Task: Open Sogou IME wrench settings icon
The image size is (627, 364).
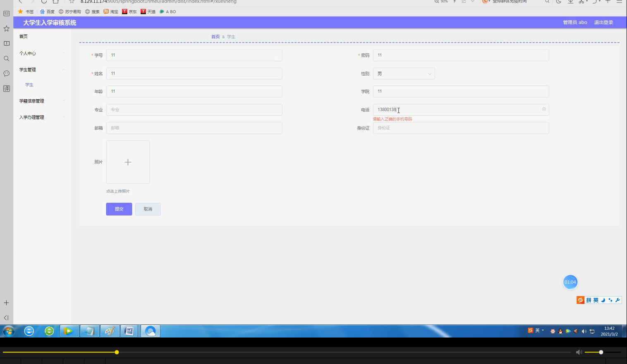Action: tap(617, 300)
